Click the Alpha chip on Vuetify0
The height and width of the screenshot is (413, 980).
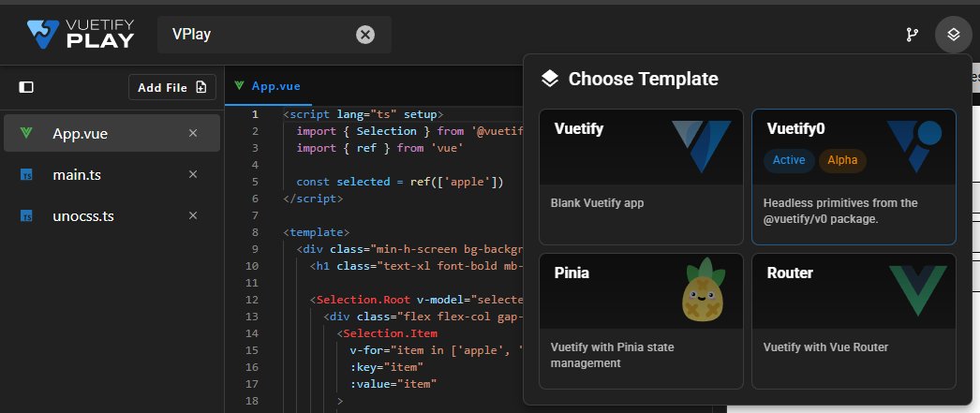(842, 160)
